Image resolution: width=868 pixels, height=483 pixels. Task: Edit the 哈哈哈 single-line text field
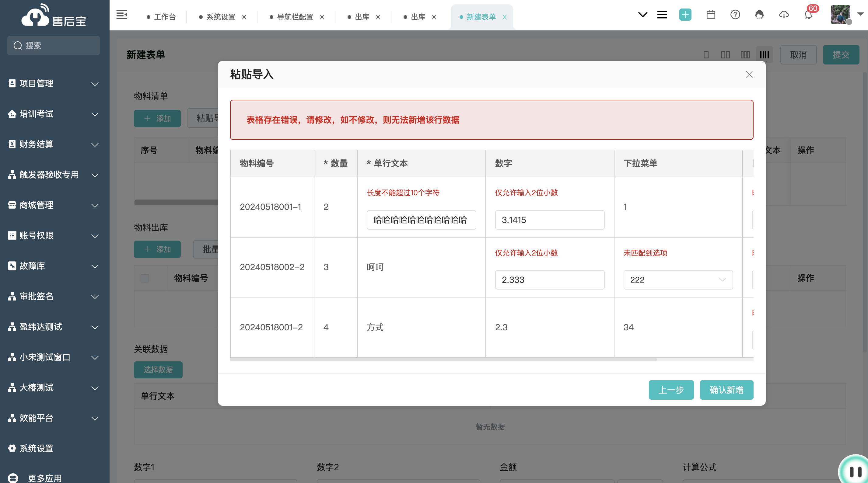[421, 220]
